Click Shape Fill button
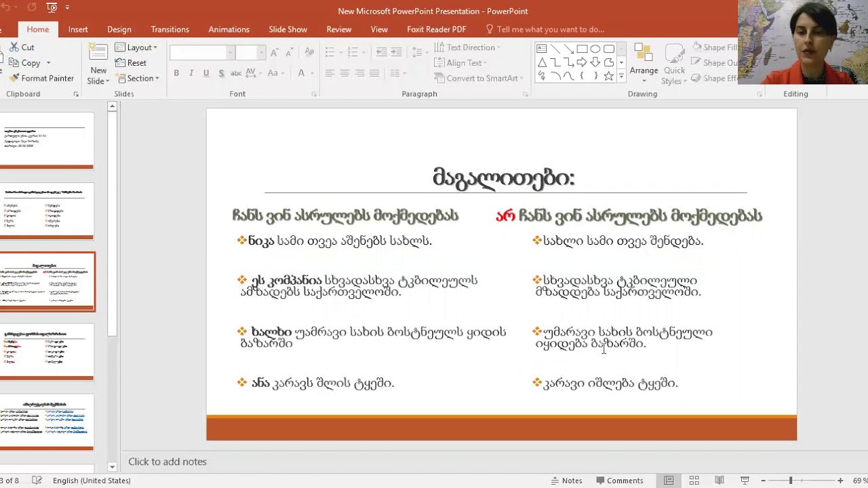 coord(715,47)
